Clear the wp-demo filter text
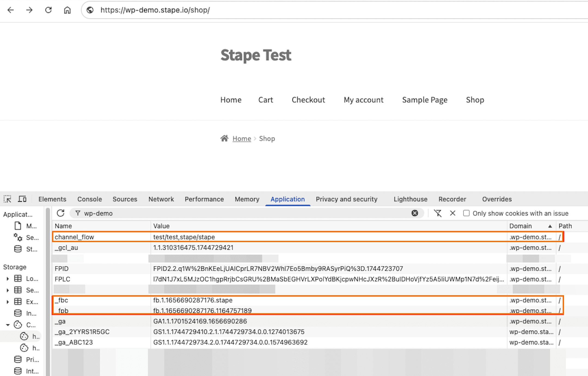Viewport: 588px width, 376px height. (x=415, y=213)
